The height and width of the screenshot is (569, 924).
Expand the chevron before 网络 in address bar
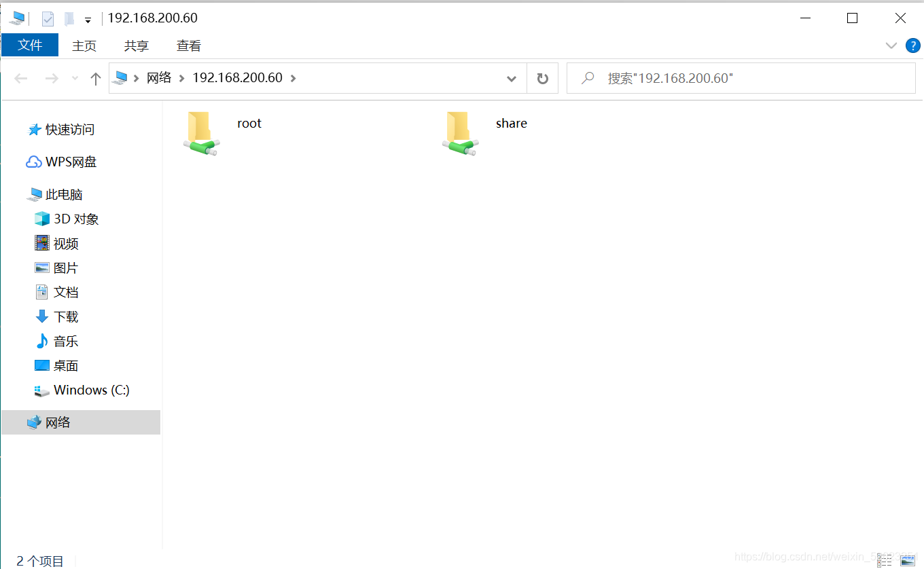(137, 78)
